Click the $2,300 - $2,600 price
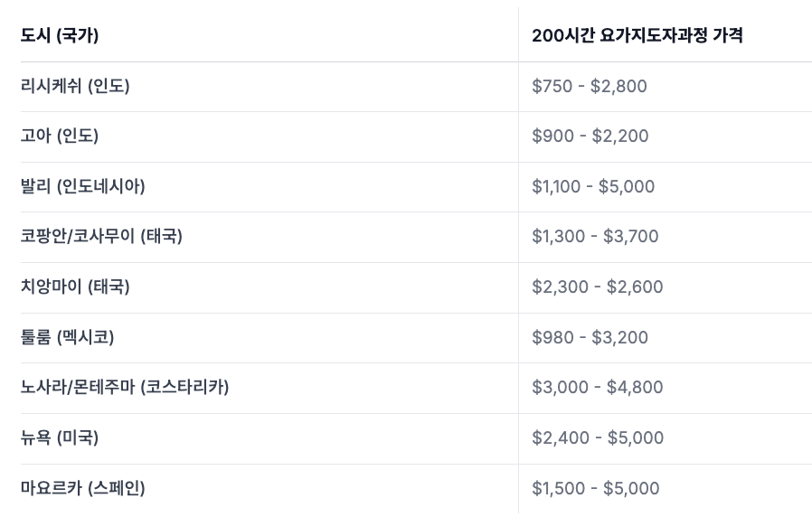812x517 pixels. click(x=598, y=287)
